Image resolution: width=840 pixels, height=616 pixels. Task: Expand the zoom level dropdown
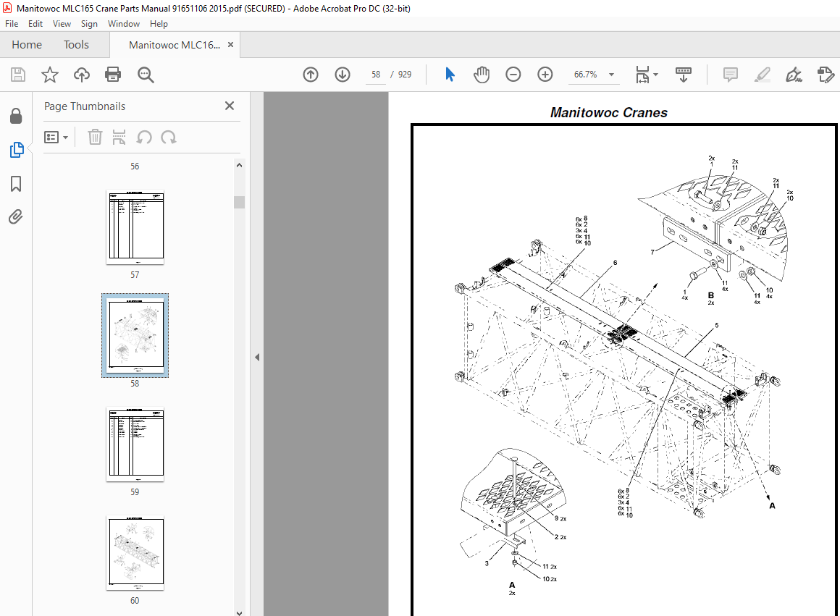(x=611, y=75)
